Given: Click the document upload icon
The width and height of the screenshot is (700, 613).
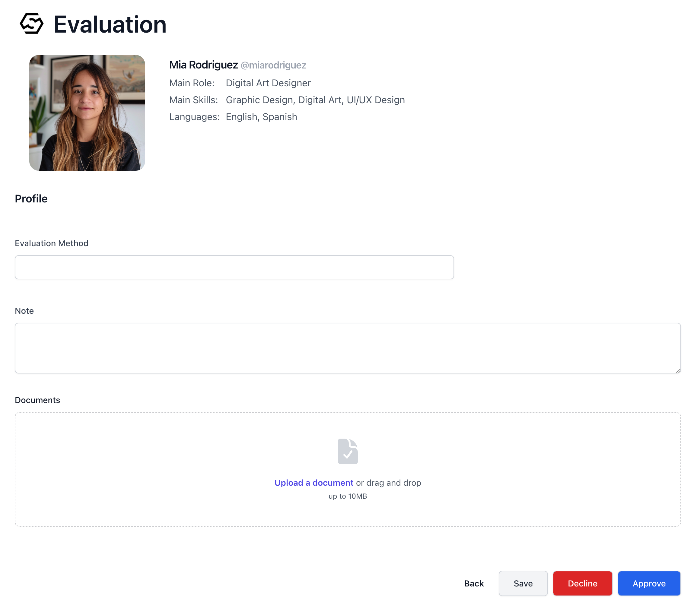Looking at the screenshot, I should point(347,451).
